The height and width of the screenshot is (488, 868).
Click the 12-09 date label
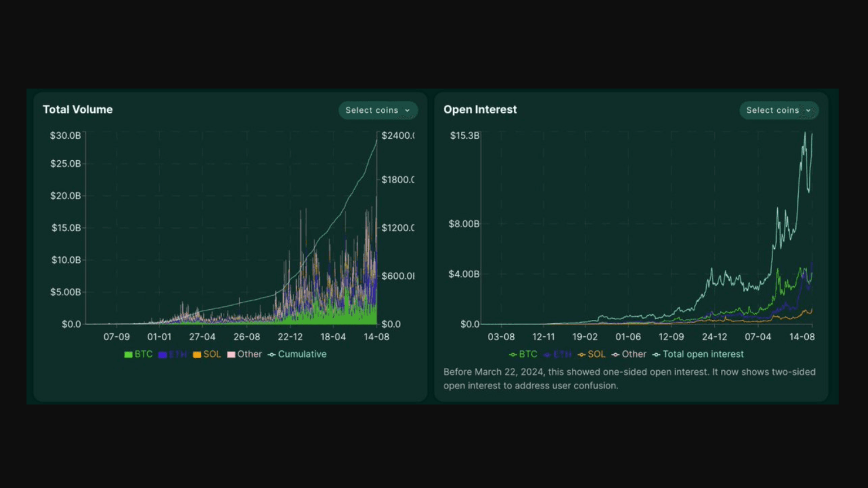click(671, 337)
